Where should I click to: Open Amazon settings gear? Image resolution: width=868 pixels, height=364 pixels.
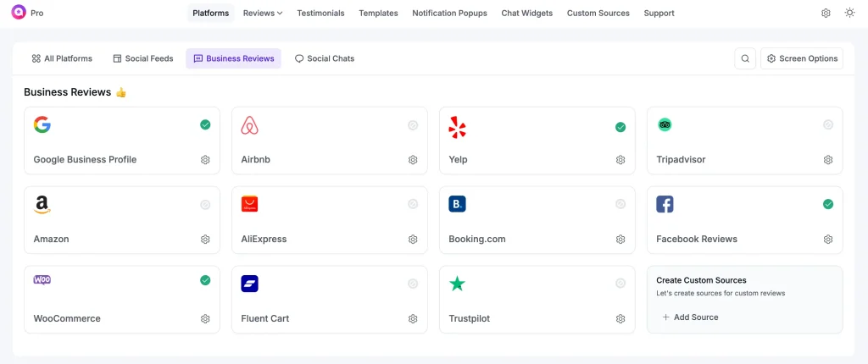(205, 240)
